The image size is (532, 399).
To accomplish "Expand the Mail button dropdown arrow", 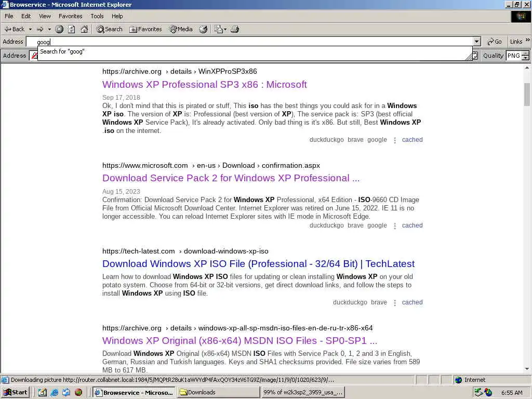I will pyautogui.click(x=225, y=29).
